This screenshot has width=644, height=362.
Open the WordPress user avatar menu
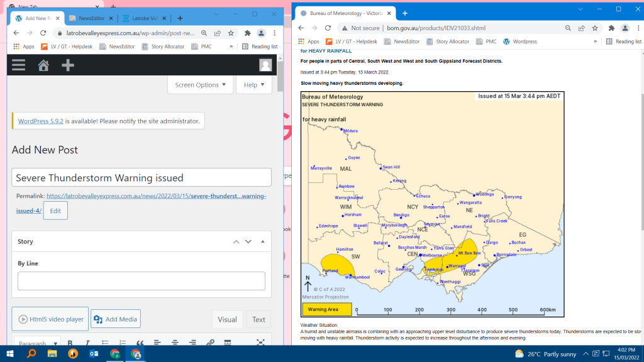point(265,65)
